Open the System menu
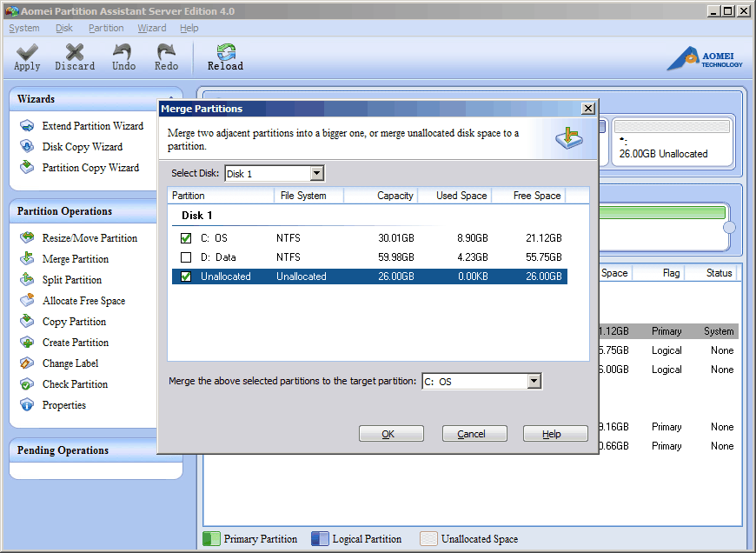 tap(24, 28)
